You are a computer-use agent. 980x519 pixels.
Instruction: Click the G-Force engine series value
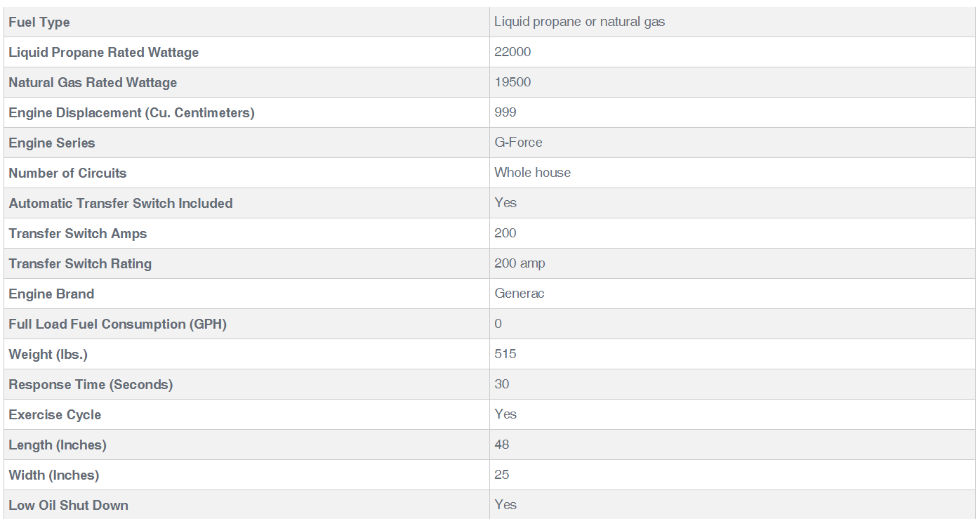(518, 143)
